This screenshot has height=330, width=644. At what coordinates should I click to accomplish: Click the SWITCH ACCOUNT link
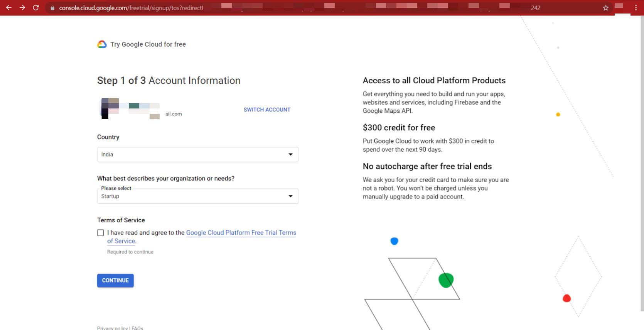pos(267,110)
